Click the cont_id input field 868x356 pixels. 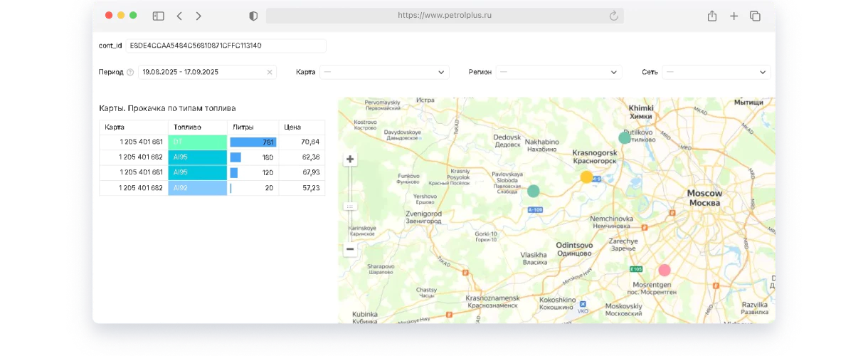tap(226, 46)
